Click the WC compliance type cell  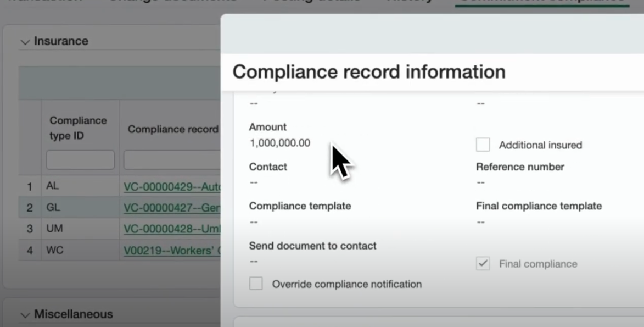[55, 250]
